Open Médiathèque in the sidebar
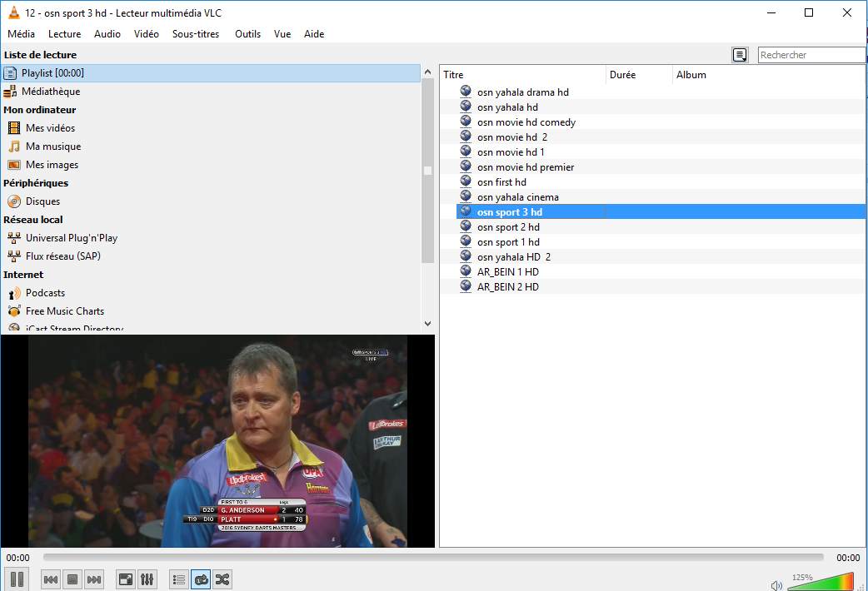Screen dimensions: 868x591 [x=211, y=92]
